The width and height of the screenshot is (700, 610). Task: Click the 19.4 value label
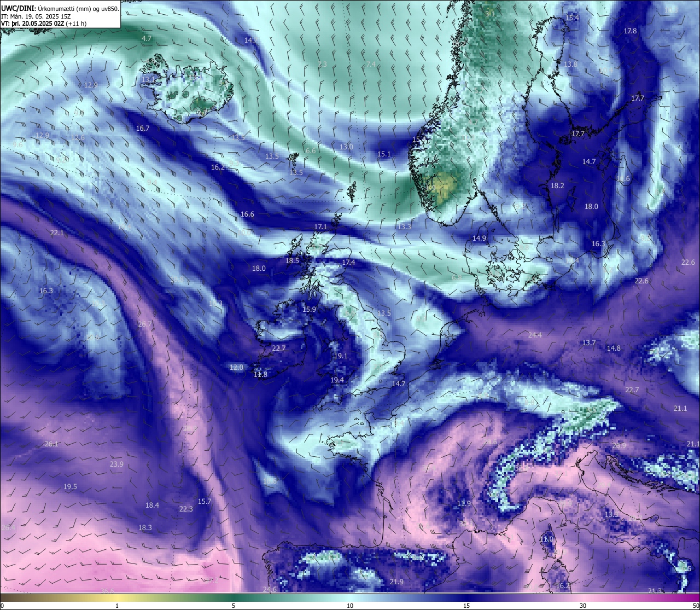pos(337,380)
